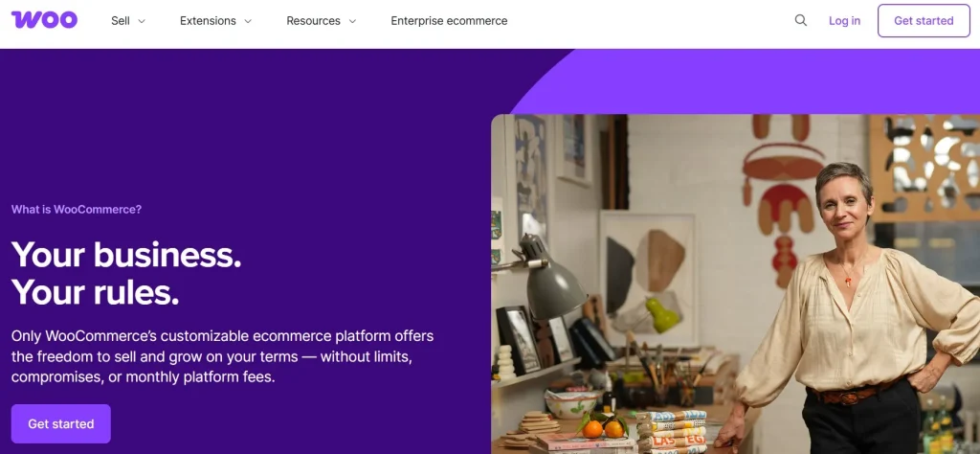This screenshot has width=980, height=454.
Task: Click the What is WooCommerce? link
Action: point(77,210)
